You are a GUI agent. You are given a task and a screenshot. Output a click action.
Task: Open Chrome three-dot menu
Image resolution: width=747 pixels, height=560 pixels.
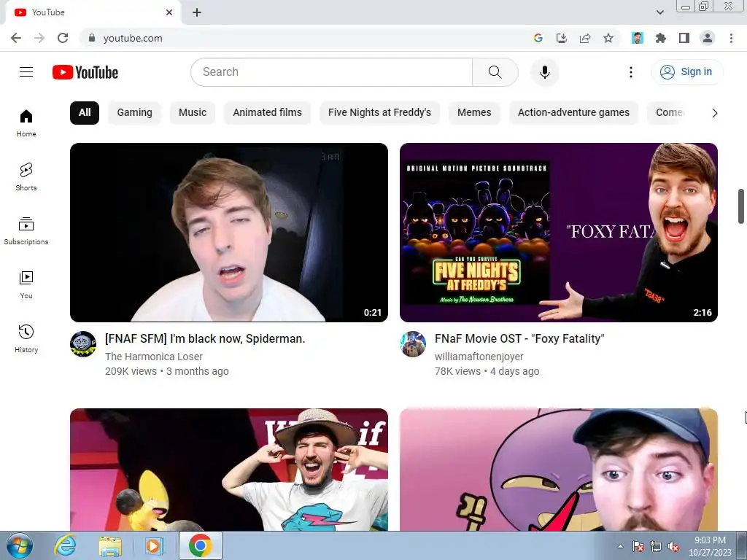[731, 38]
